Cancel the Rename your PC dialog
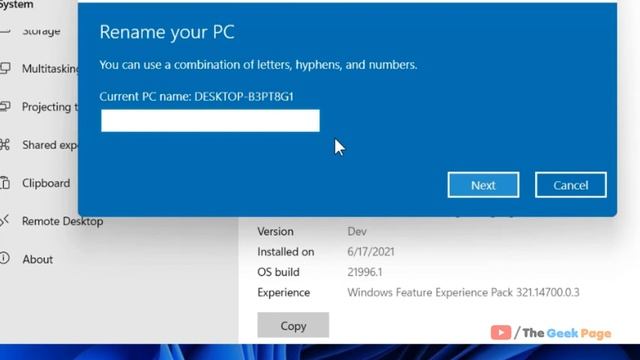Screen dimensions: 640x360 pos(571,185)
